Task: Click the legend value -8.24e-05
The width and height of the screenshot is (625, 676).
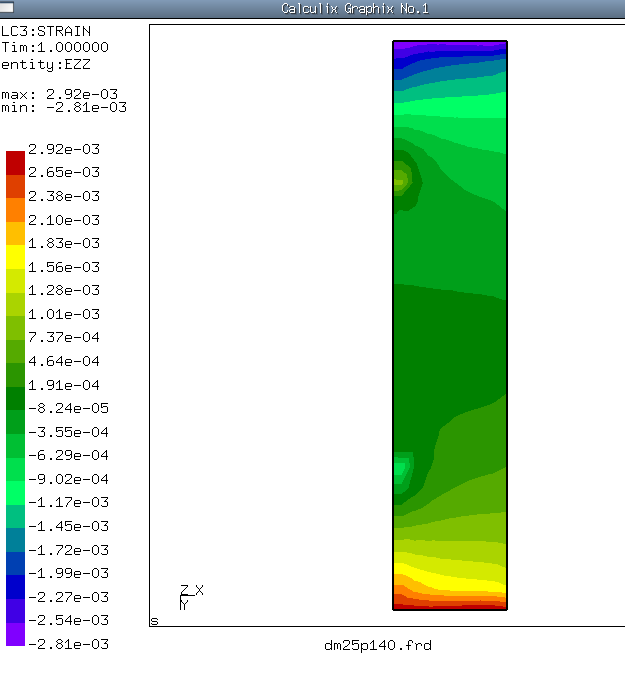Action: click(68, 408)
